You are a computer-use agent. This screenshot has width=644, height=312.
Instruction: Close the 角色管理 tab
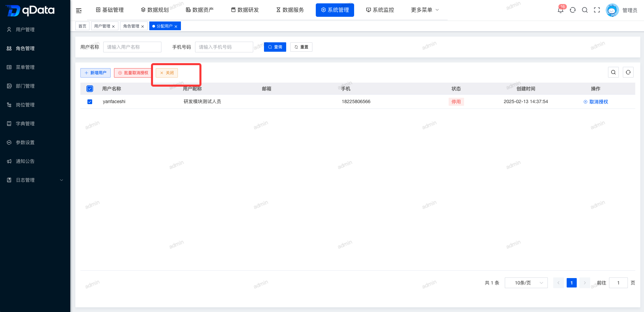[143, 27]
